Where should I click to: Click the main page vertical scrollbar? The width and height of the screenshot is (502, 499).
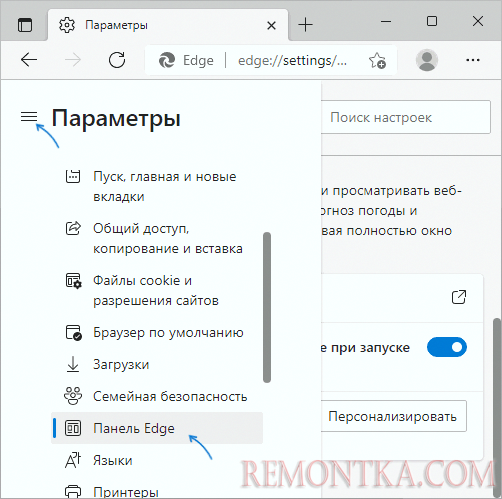coord(497,408)
